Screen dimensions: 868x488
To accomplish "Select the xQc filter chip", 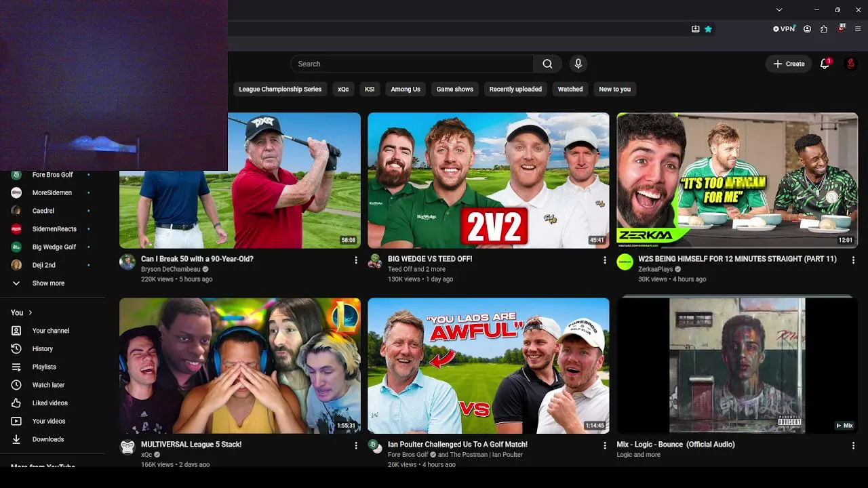I will (343, 89).
